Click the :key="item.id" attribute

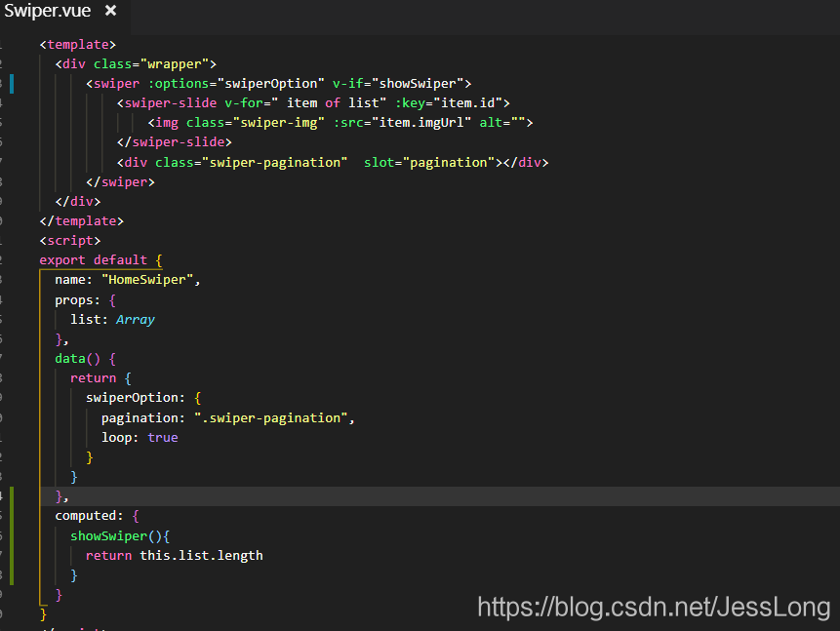(449, 102)
